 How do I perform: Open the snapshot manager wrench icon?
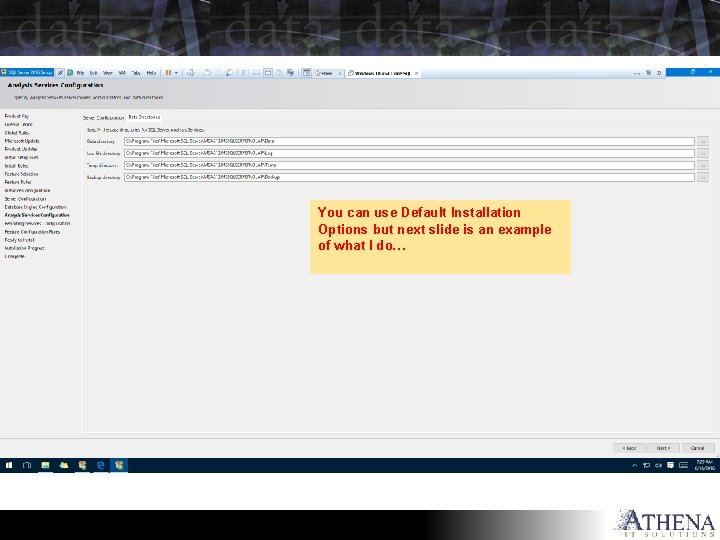tap(230, 73)
